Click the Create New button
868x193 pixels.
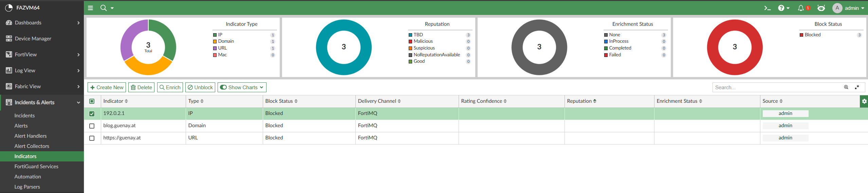tap(107, 87)
